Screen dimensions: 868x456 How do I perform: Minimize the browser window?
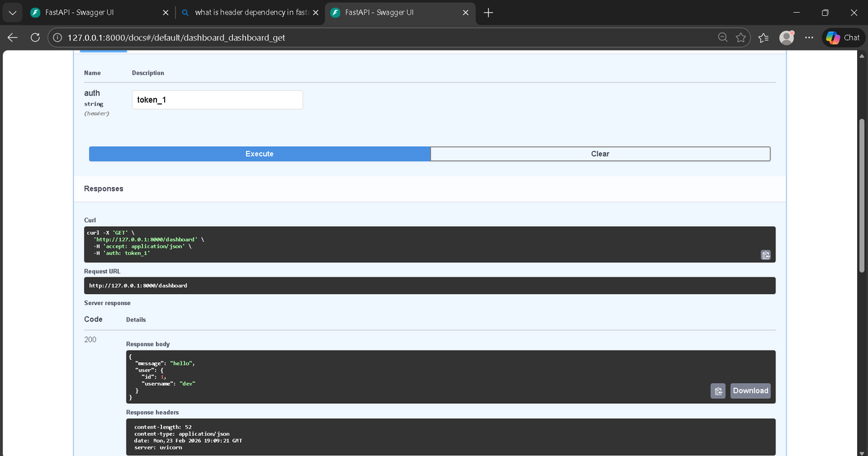pos(796,12)
